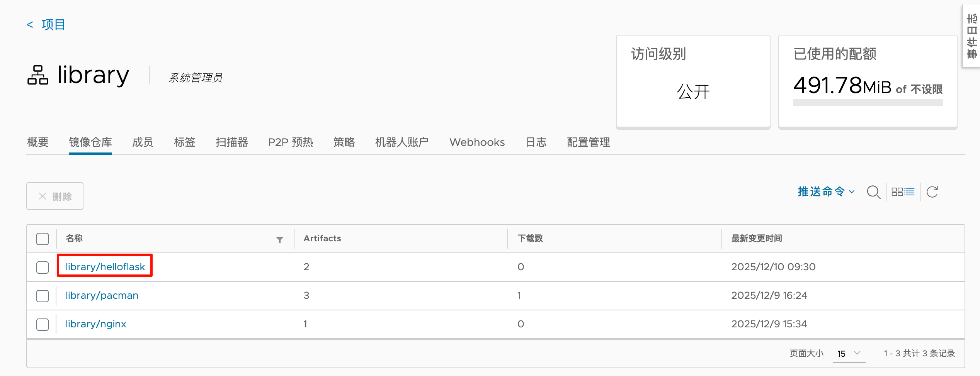Open the repository search icon
980x376 pixels.
click(x=873, y=192)
